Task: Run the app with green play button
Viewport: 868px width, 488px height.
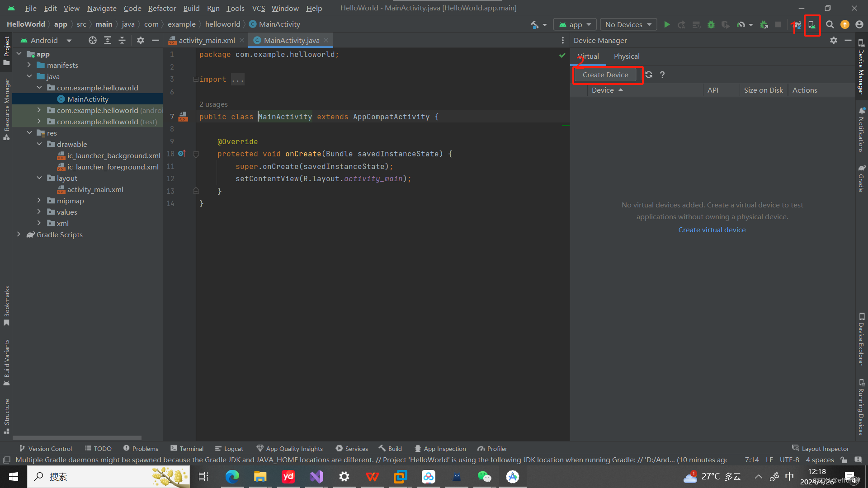Action: click(667, 25)
